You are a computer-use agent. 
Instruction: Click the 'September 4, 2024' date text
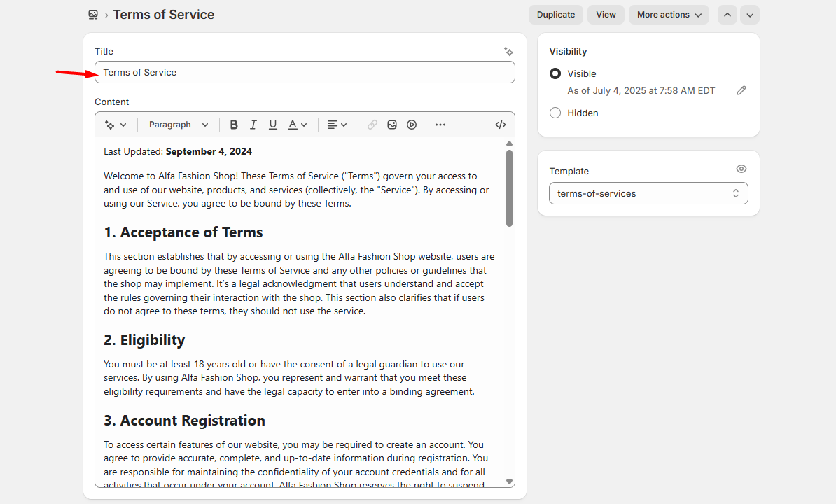click(209, 151)
